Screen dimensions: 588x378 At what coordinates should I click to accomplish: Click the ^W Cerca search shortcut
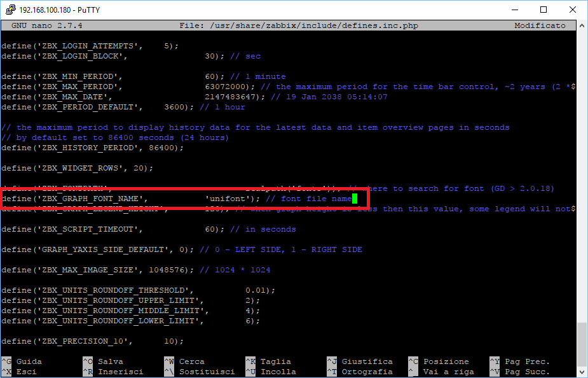(184, 361)
